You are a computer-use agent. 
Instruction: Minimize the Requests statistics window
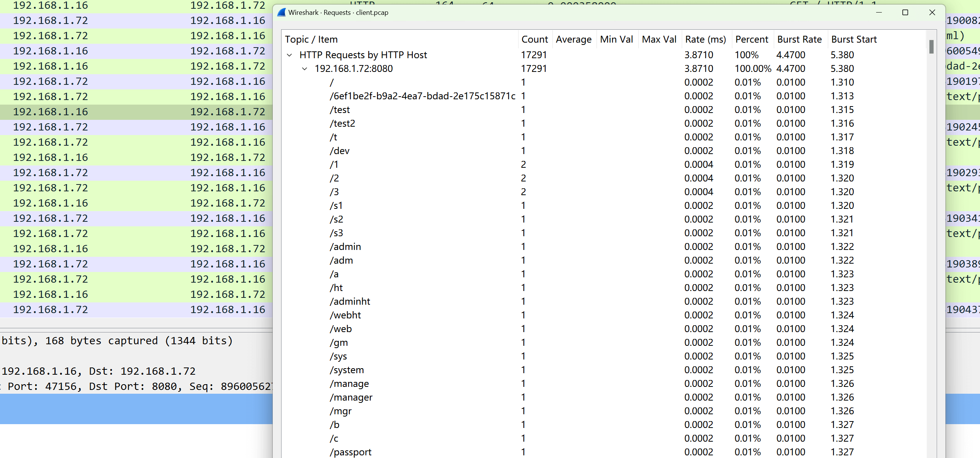coord(879,13)
